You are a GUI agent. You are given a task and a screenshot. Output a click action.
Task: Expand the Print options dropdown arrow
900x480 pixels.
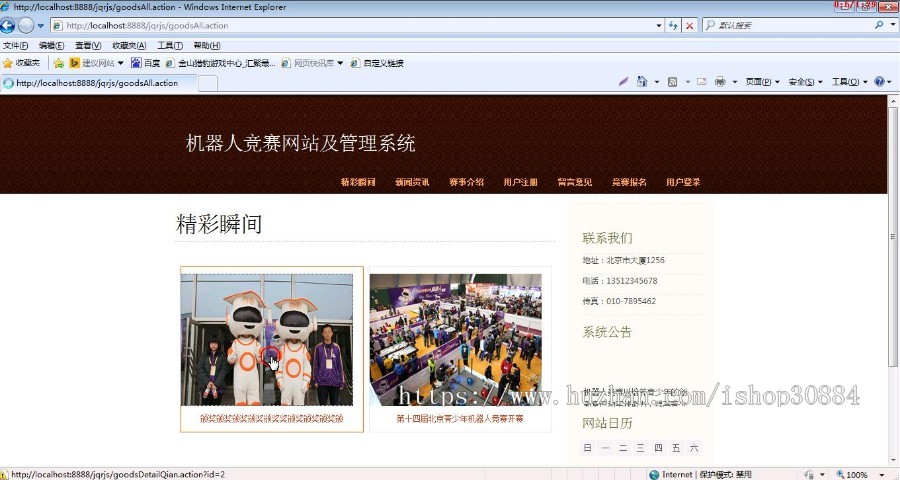point(734,82)
